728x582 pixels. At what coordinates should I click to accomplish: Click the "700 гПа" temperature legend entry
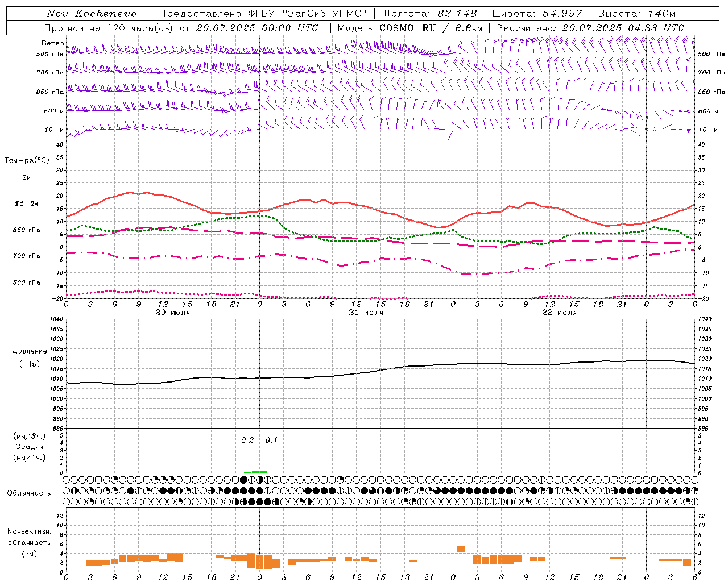click(27, 256)
